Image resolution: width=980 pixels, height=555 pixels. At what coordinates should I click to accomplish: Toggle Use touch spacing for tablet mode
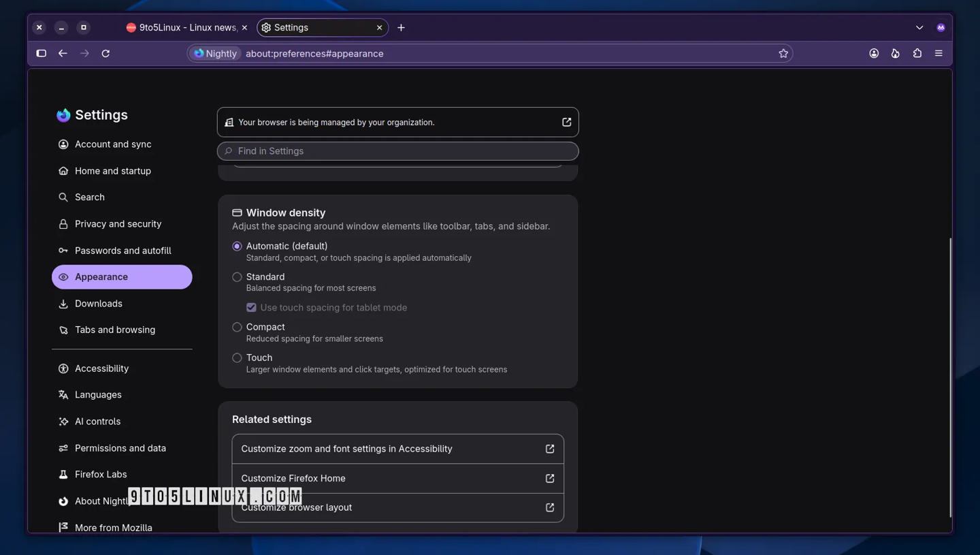coord(251,307)
